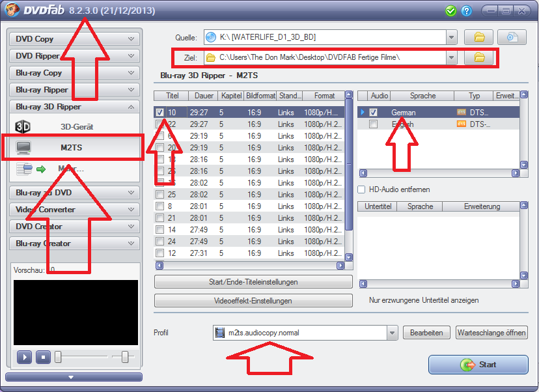This screenshot has height=392, width=539.
Task: Check title 12 checkbox
Action: tap(159, 253)
